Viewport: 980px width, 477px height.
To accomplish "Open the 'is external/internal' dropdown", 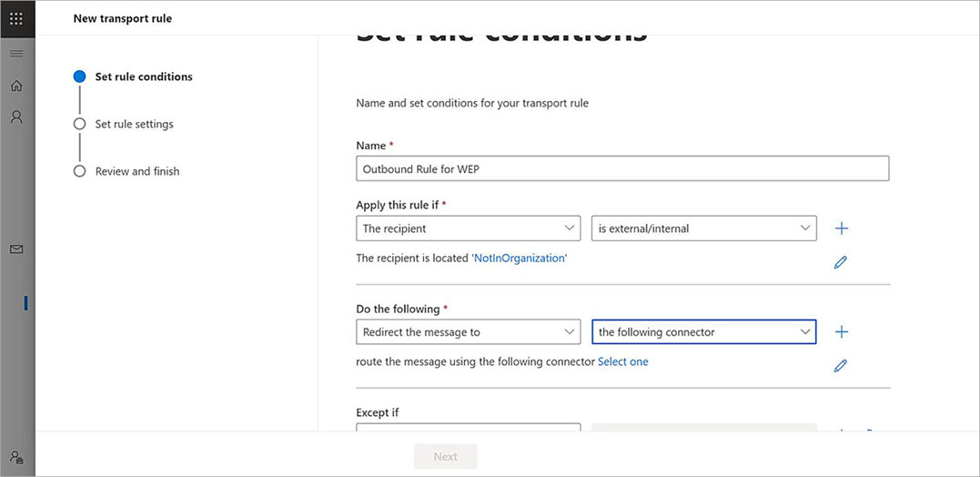I will pos(703,228).
